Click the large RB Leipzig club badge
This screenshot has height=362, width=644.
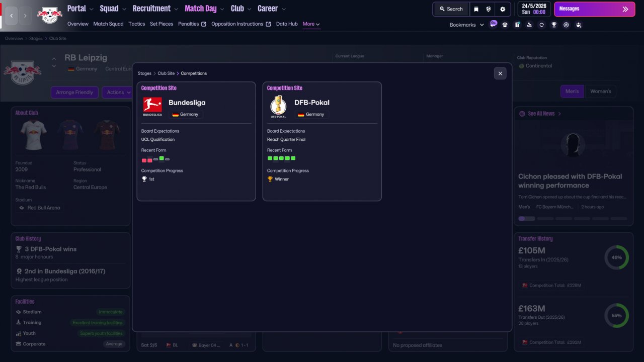click(x=22, y=73)
